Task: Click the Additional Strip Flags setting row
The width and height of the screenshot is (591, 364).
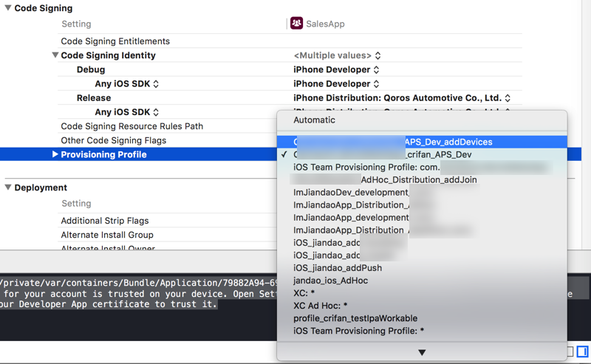Action: 104,221
